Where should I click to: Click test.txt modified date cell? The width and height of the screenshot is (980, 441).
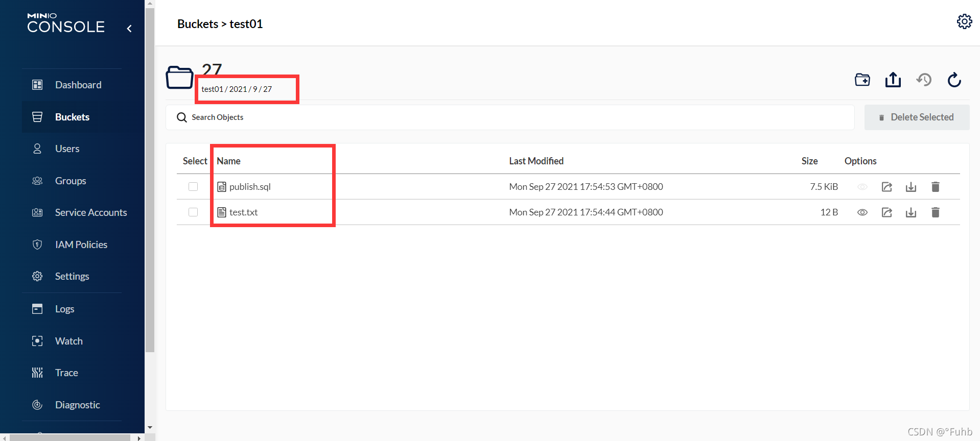[586, 212]
